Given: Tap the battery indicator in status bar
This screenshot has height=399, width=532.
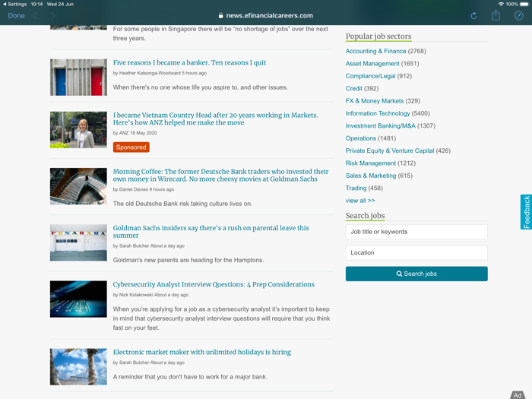Looking at the screenshot, I should (x=524, y=4).
